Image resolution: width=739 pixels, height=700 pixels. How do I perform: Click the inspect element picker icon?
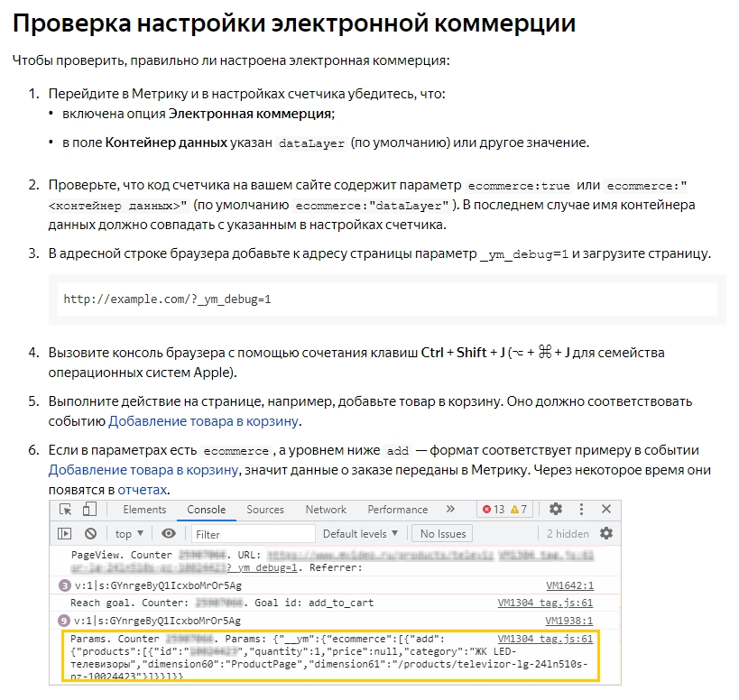(x=66, y=510)
